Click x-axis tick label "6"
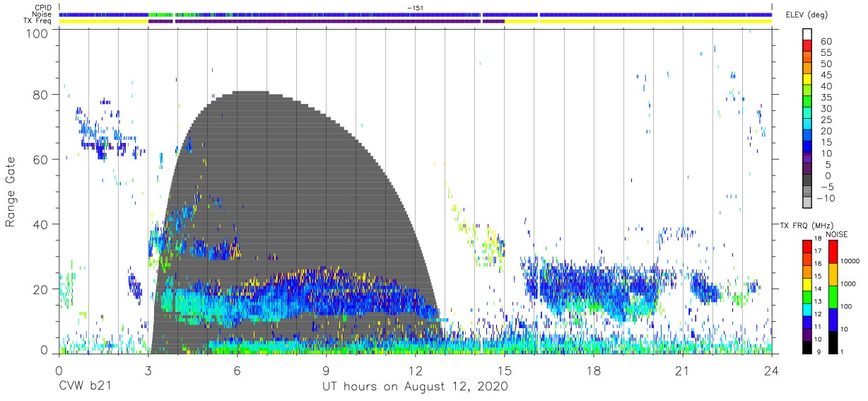 coord(237,371)
